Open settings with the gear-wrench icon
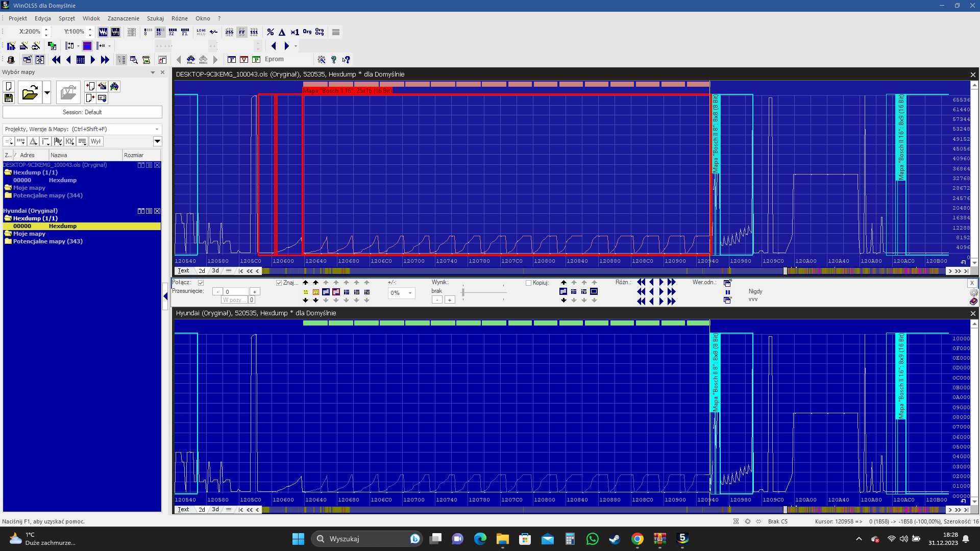The image size is (980, 551). tap(322, 60)
